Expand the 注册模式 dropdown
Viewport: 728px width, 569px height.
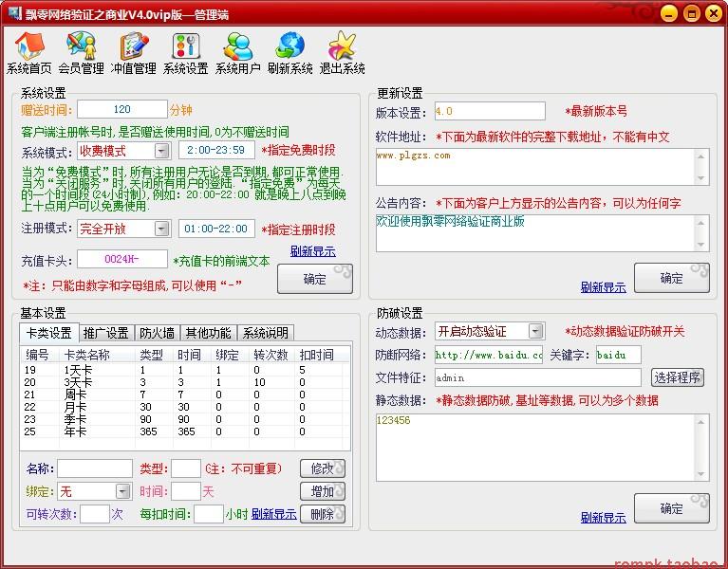pos(161,229)
